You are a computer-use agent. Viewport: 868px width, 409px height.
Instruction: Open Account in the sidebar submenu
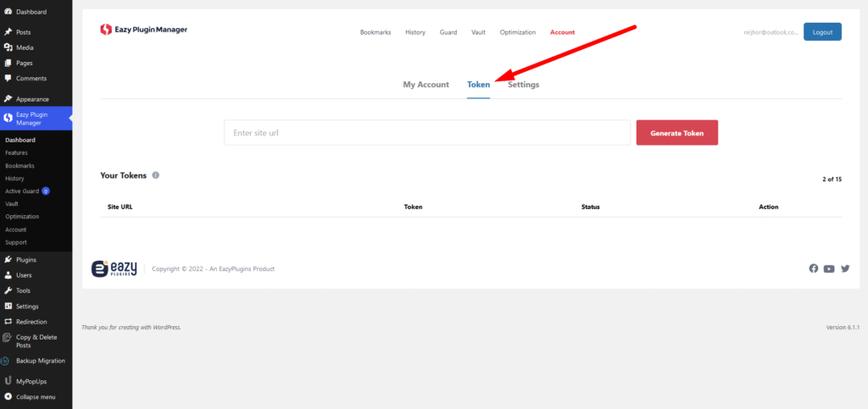15,229
